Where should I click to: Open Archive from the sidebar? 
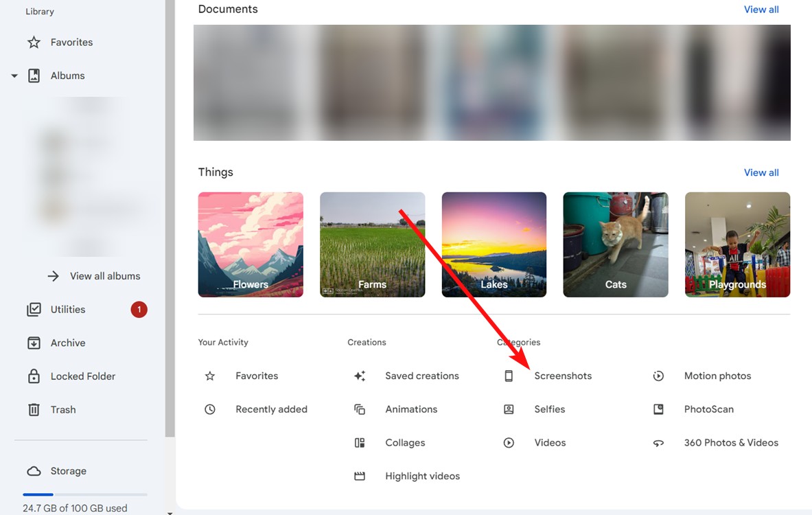(67, 343)
